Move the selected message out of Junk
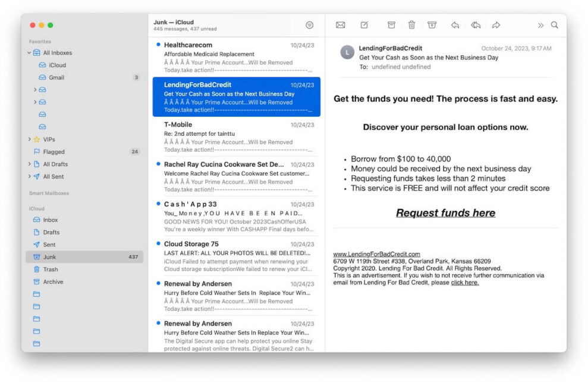The width and height of the screenshot is (588, 382). (x=432, y=25)
